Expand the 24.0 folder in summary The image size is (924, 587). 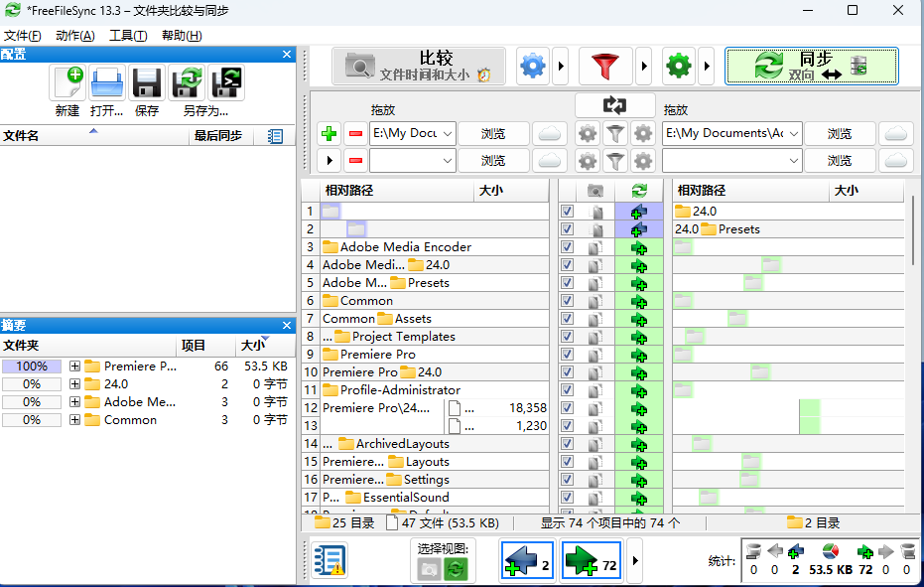(74, 384)
